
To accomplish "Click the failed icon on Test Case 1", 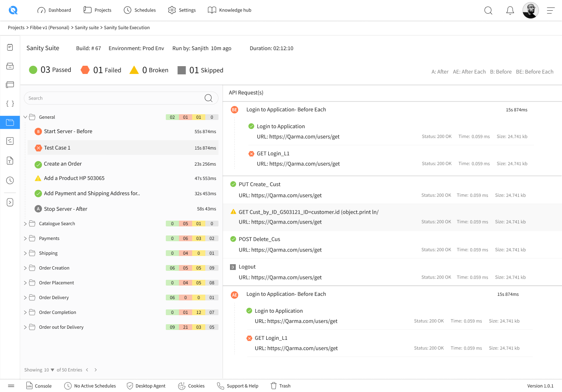I will point(38,148).
